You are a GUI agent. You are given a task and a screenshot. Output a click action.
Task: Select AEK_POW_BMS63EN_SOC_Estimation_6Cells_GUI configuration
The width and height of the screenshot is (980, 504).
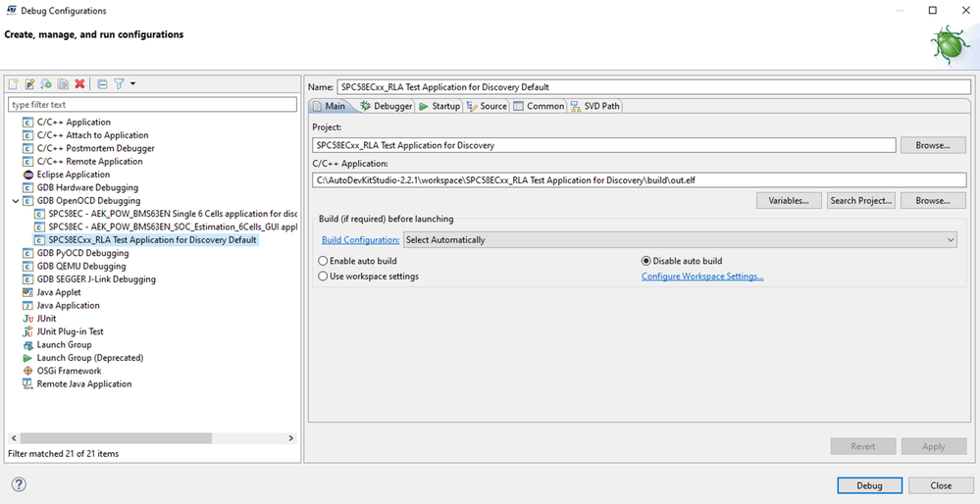point(173,227)
